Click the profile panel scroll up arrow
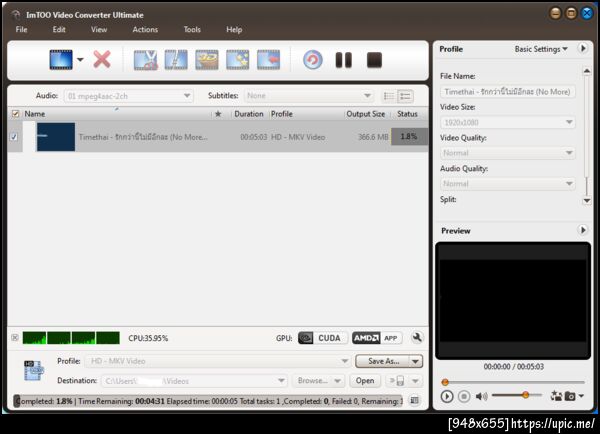This screenshot has width=600, height=434. pos(587,71)
